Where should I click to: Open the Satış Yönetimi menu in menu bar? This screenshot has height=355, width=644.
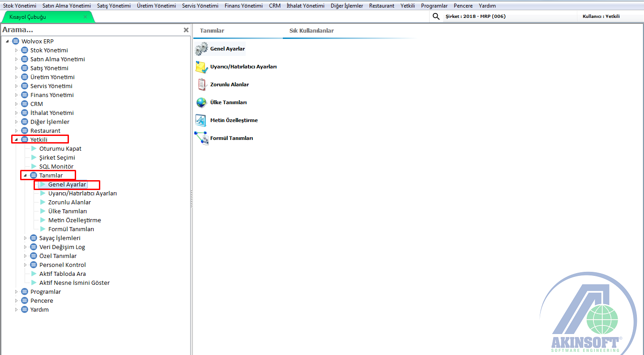114,6
